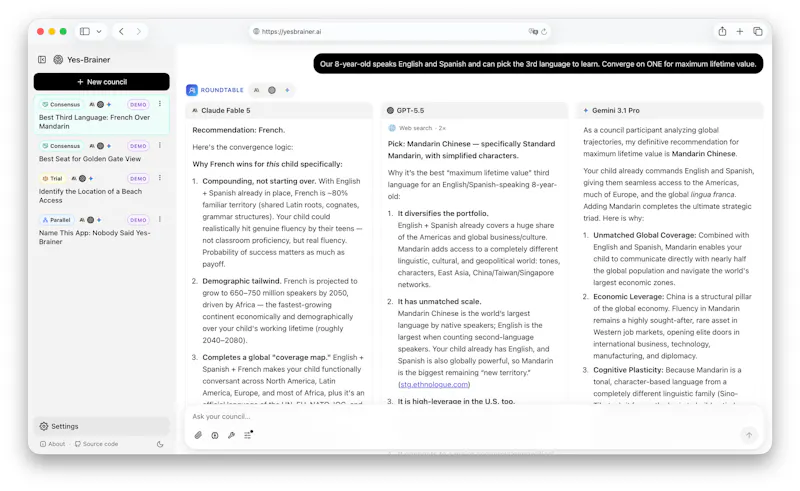Open the stg.ethnologue.com citation link
The image size is (800, 491).
click(434, 384)
